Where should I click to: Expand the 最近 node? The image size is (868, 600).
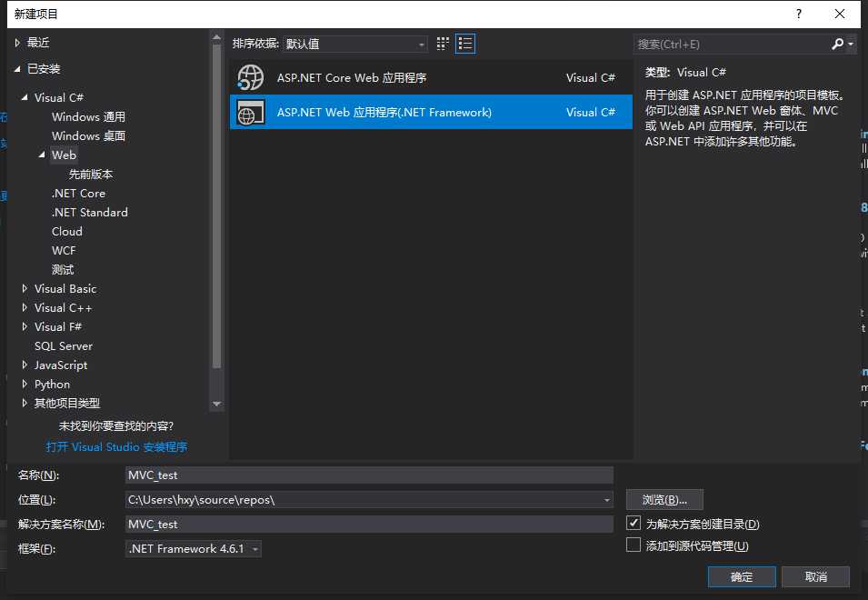point(17,43)
